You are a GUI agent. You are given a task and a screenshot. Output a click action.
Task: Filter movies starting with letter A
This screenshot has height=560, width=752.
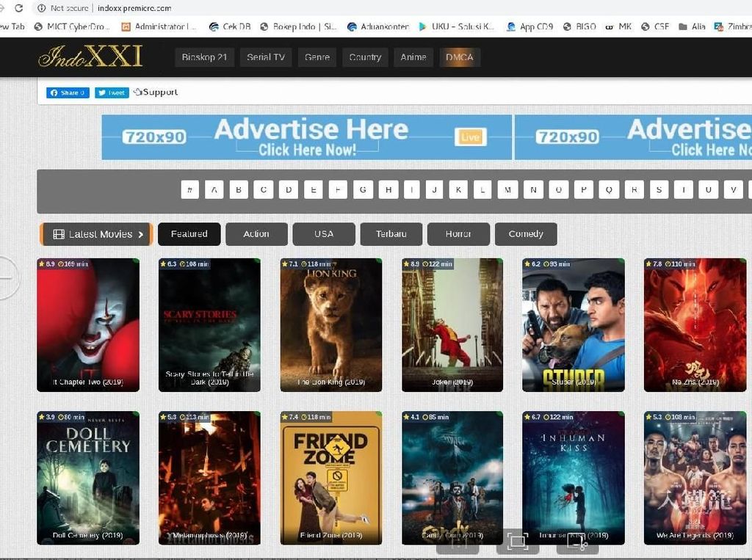click(214, 190)
